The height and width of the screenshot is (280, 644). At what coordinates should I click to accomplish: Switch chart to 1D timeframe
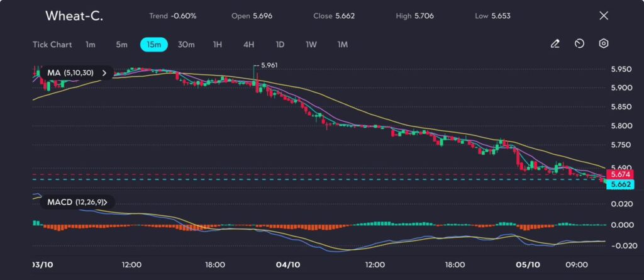tap(280, 45)
